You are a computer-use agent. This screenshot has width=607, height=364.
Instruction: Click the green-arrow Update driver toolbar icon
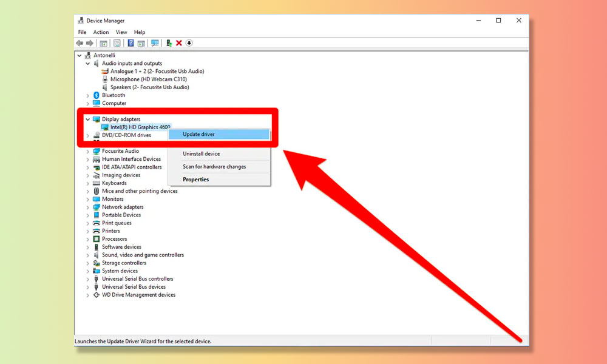(169, 43)
